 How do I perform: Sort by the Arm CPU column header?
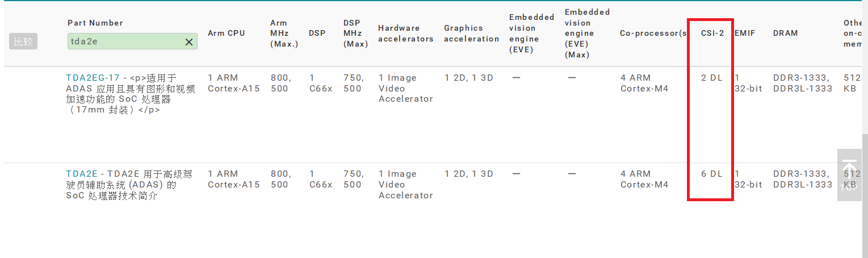pos(227,33)
